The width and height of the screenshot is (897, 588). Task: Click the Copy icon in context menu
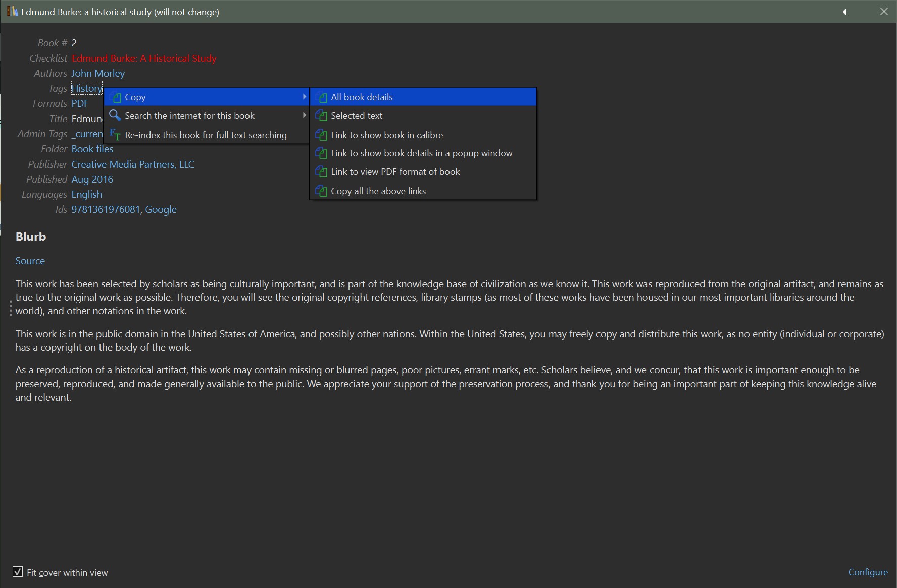tap(116, 97)
